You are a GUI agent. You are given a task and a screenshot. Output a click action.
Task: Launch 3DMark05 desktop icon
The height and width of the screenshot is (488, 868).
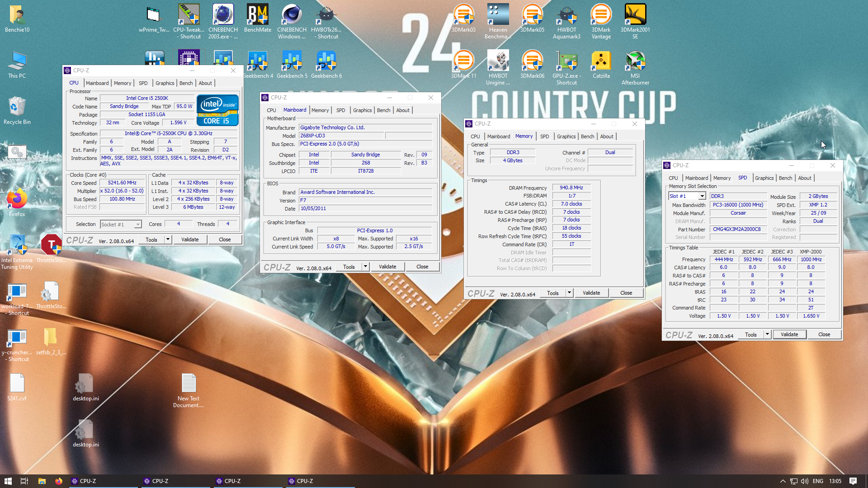point(532,15)
